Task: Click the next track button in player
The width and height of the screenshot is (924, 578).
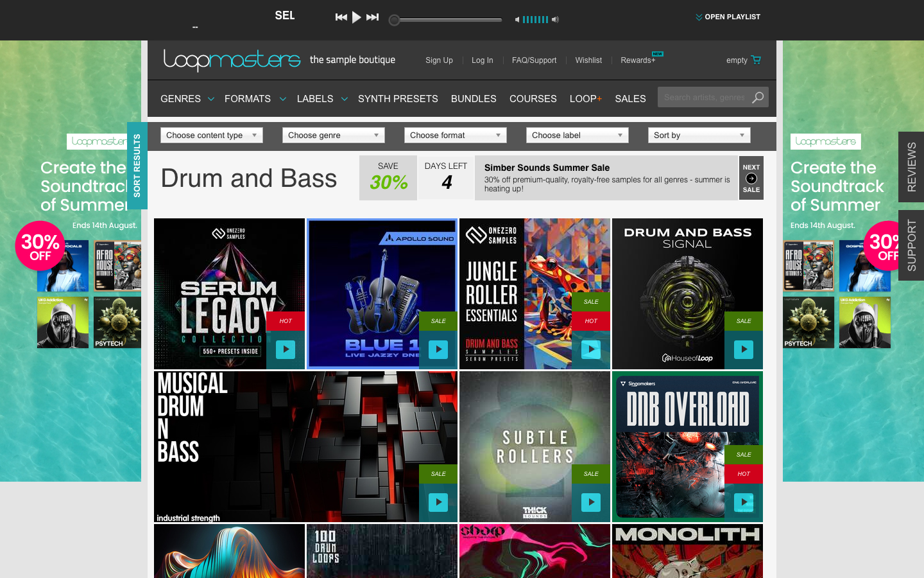Action: (372, 17)
